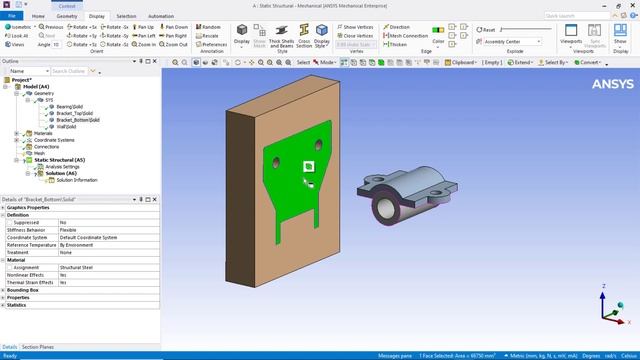Open Convert menu in toolbar
Image resolution: width=640 pixels, height=360 pixels.
(588, 62)
